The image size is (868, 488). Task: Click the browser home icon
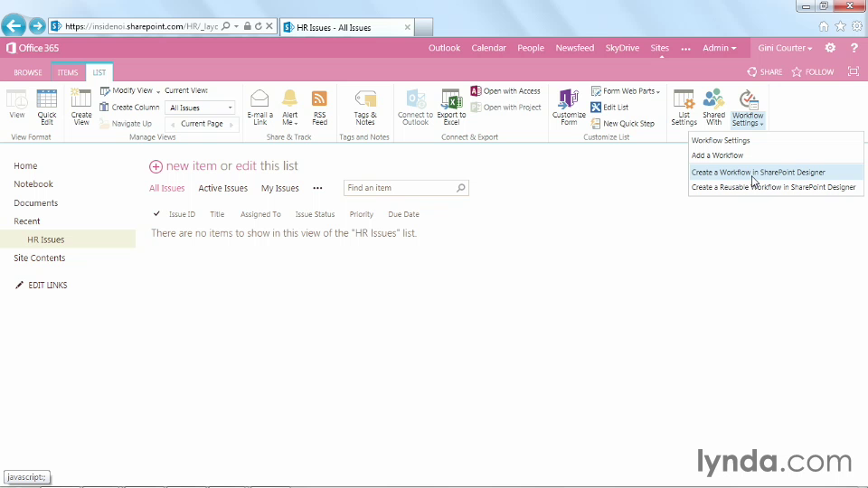click(824, 26)
